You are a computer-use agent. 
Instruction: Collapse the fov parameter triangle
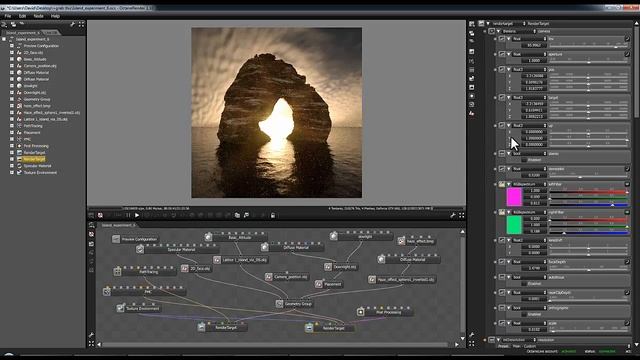pyautogui.click(x=509, y=39)
